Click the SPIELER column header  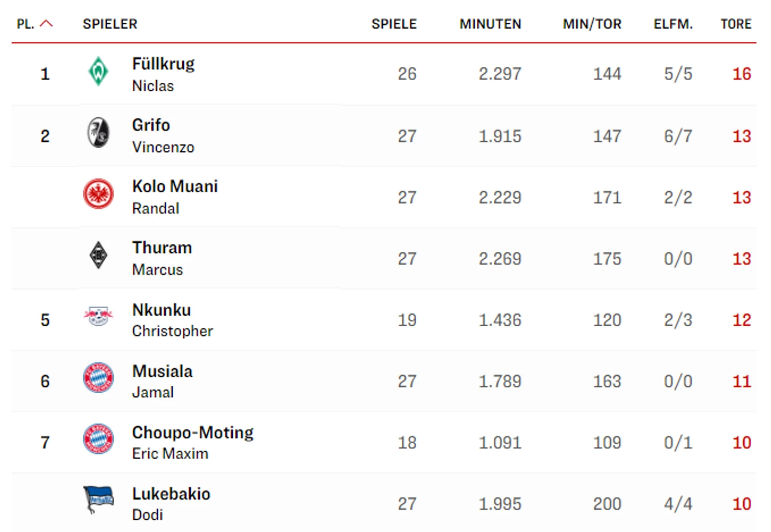pyautogui.click(x=110, y=24)
